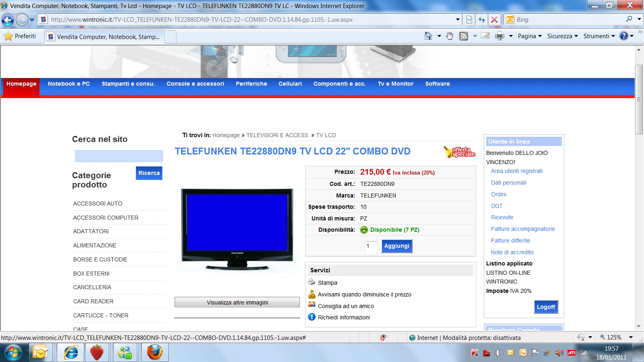
Task: Stop page loading with the red X icon
Action: pyautogui.click(x=494, y=19)
